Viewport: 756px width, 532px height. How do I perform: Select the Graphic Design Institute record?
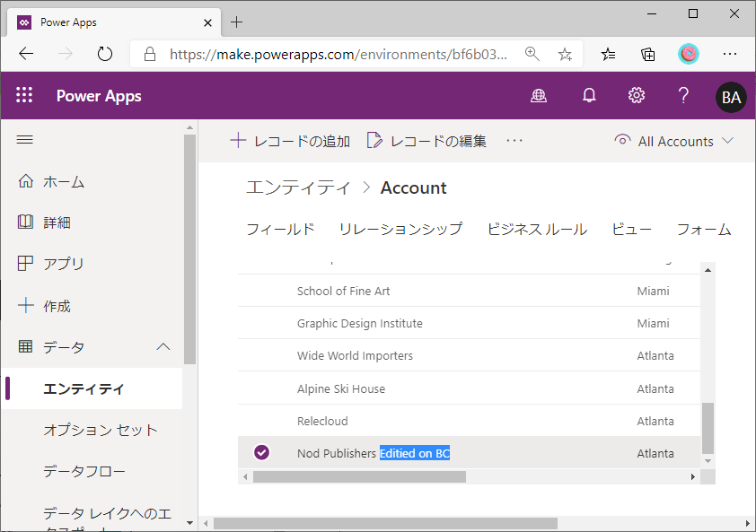tap(360, 323)
